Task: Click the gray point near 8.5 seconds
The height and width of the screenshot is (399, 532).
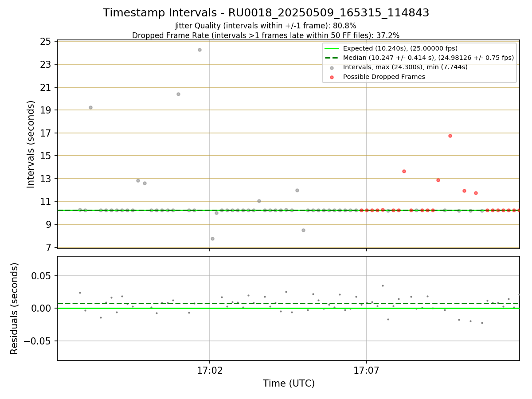Action: (303, 230)
